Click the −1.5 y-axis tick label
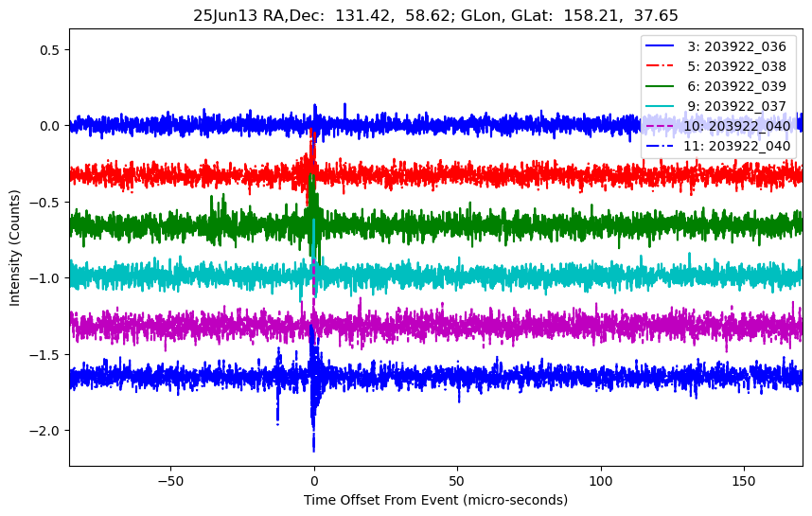The image size is (812, 516). point(45,354)
